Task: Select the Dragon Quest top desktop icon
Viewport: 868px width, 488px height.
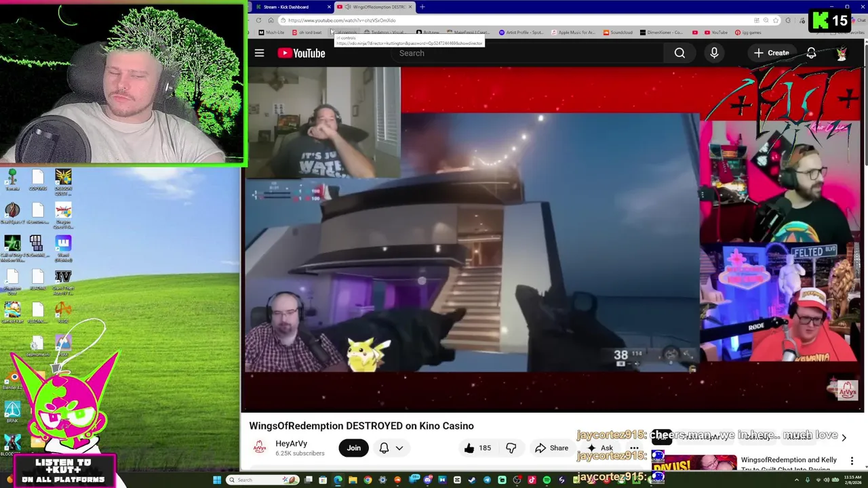Action: [63, 182]
